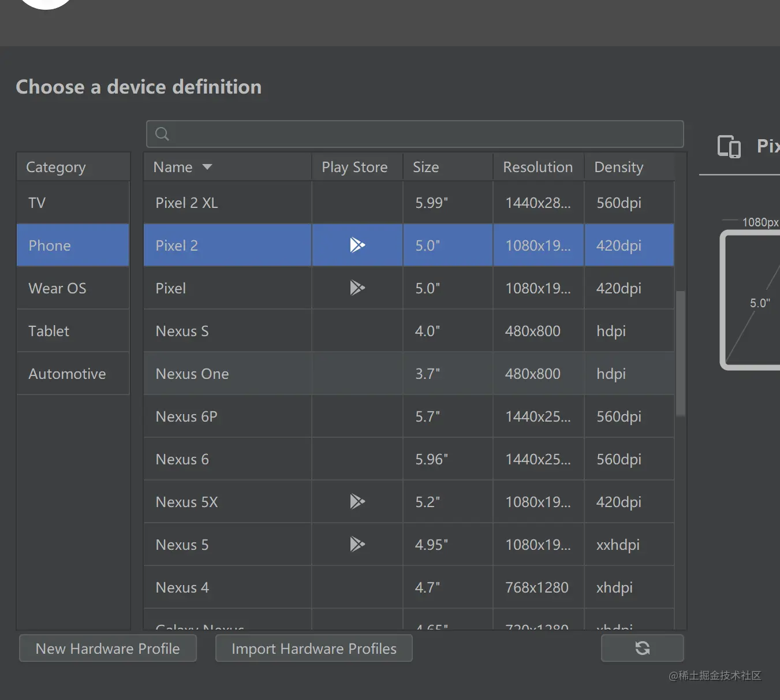Click the Play Store icon in Pixel row
The width and height of the screenshot is (780, 700).
pos(357,288)
